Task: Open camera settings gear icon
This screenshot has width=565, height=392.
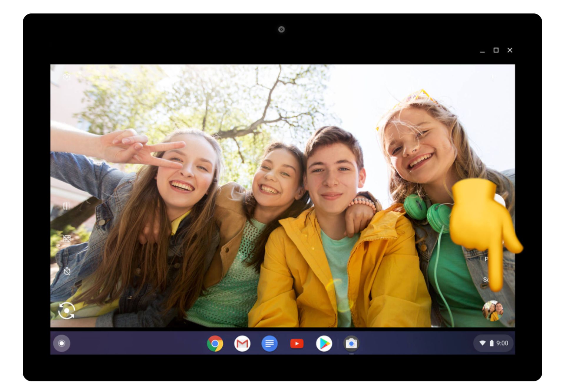Action: pyautogui.click(x=67, y=77)
